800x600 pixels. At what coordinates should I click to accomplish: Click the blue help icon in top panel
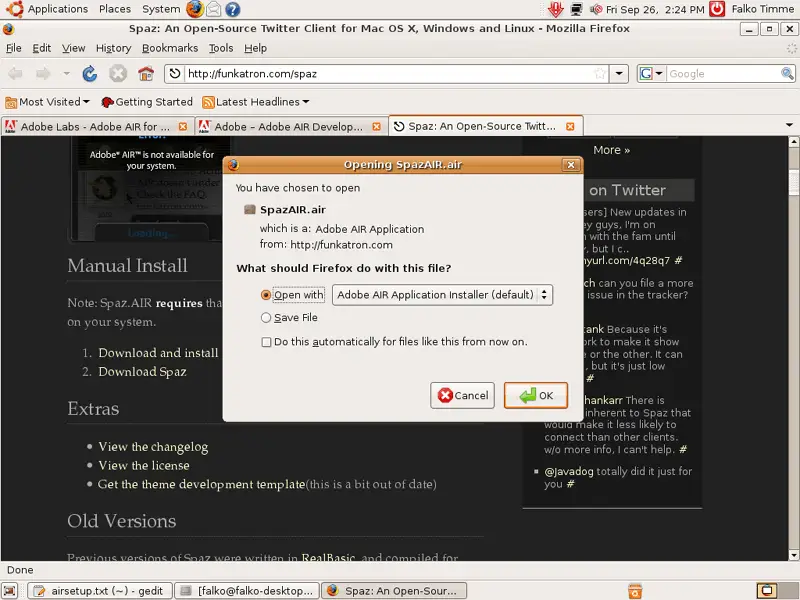click(x=233, y=9)
